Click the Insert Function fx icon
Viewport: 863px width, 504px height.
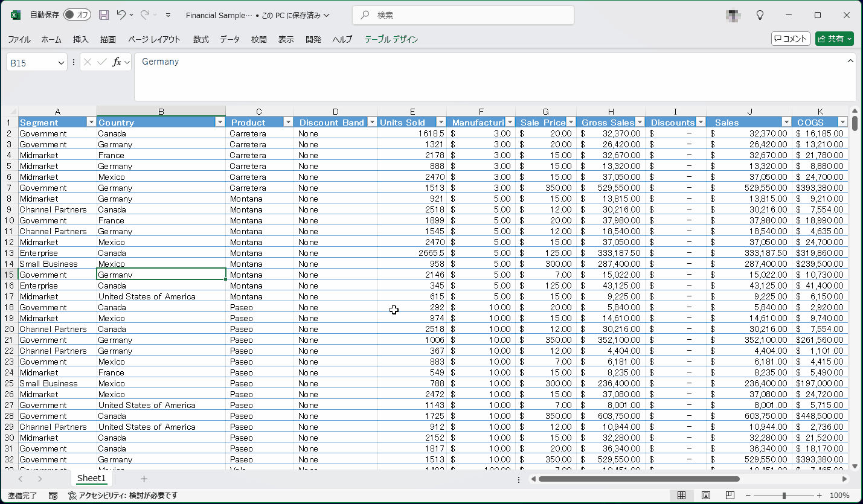(x=117, y=62)
